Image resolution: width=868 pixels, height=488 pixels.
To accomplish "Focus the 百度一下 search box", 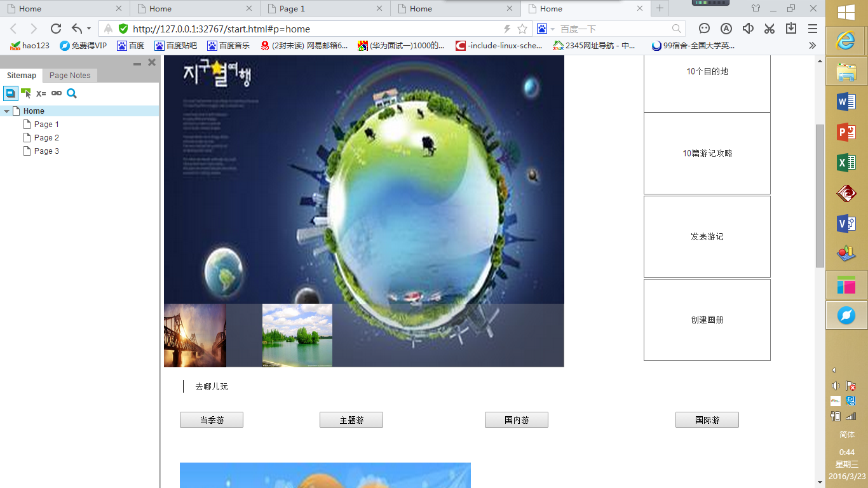I will [x=613, y=29].
